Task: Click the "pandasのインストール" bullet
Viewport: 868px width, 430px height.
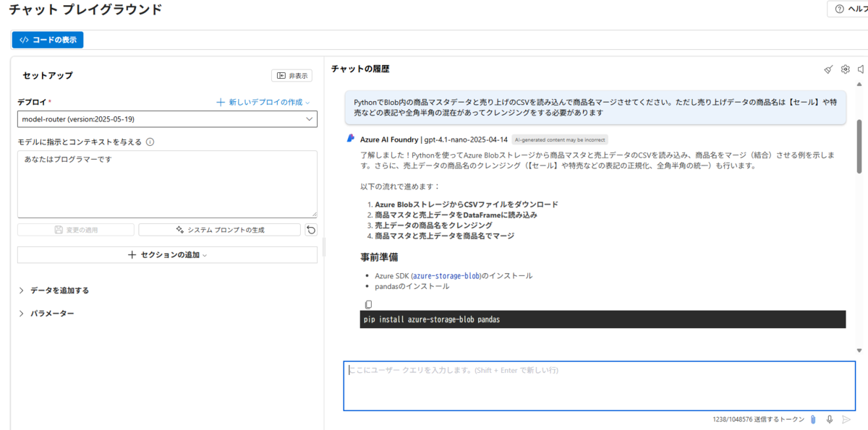Action: [412, 286]
